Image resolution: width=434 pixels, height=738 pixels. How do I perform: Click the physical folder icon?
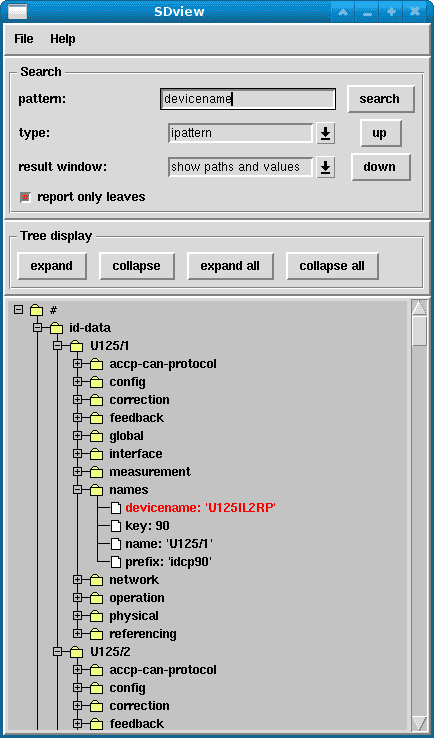(x=96, y=616)
